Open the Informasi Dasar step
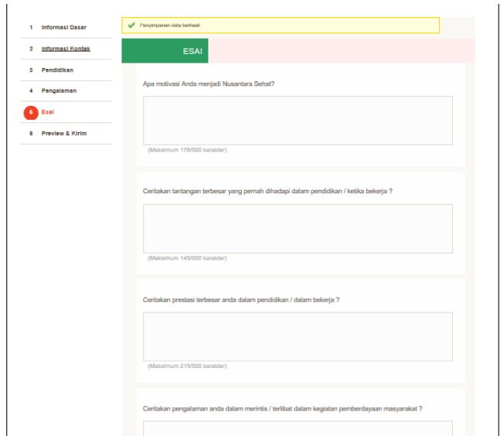 click(63, 29)
